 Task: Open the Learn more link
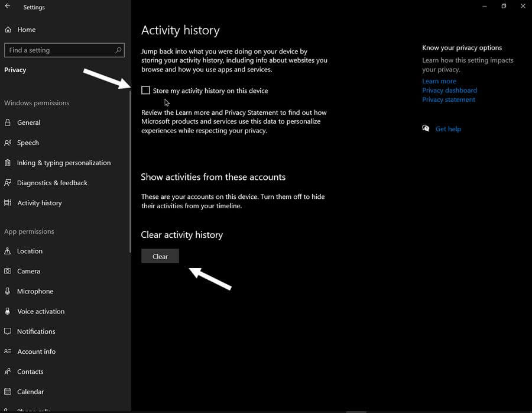tap(439, 81)
